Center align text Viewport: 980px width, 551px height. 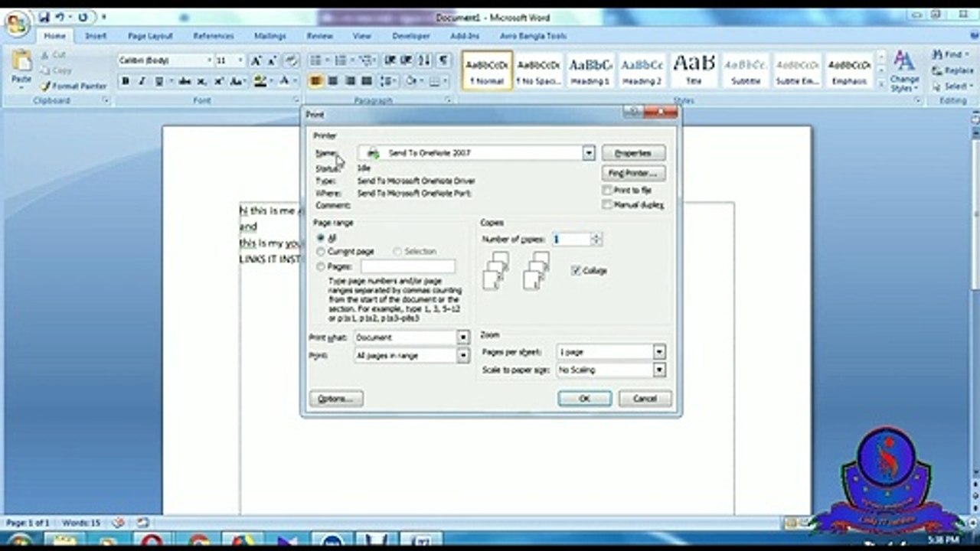point(333,81)
